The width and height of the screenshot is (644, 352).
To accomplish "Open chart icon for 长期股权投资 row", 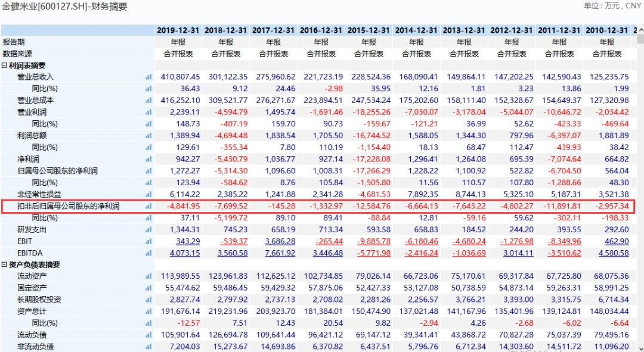I will (x=148, y=300).
